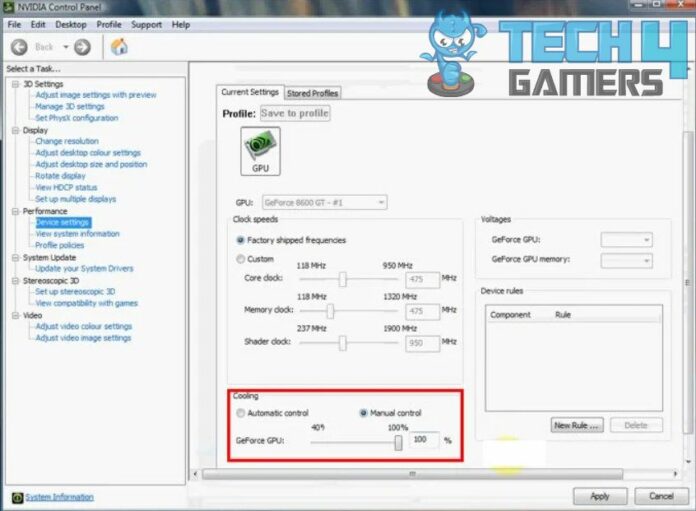696x511 pixels.
Task: Open the Profile menu
Action: 109,24
